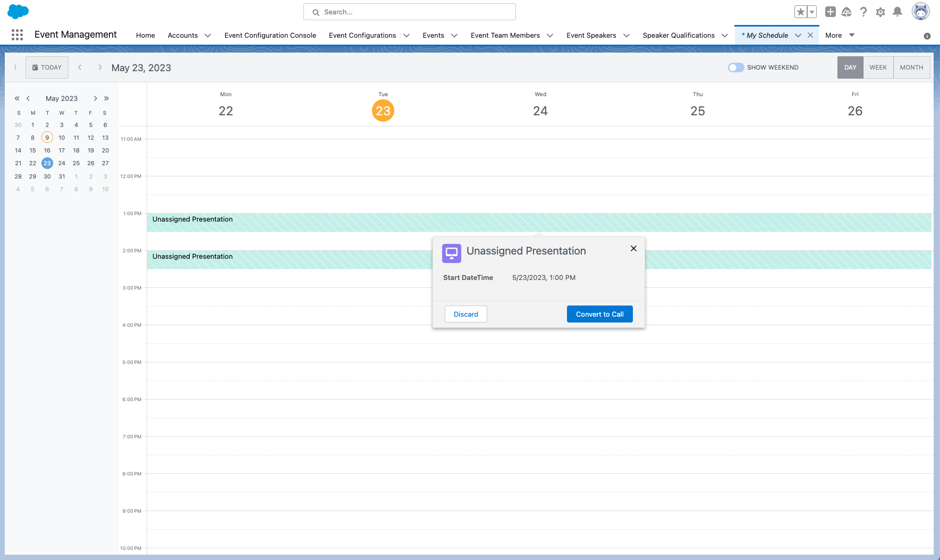Open the Help question mark icon
940x560 pixels.
point(863,12)
